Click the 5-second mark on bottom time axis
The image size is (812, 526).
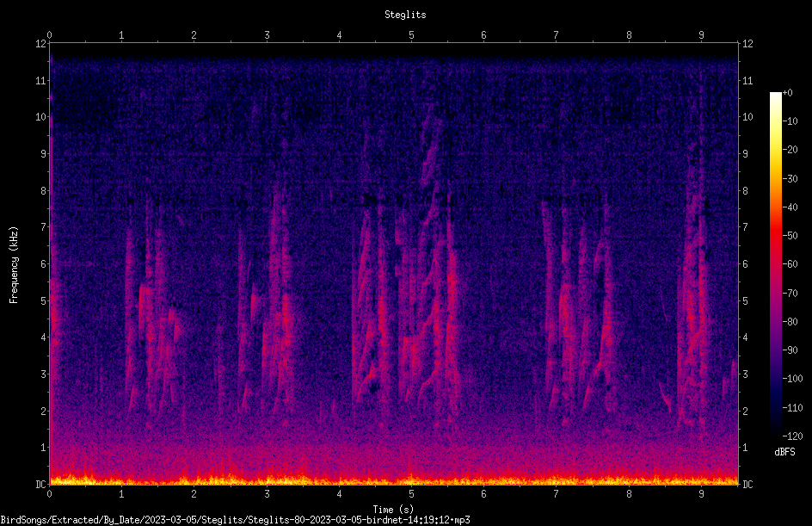pos(411,494)
